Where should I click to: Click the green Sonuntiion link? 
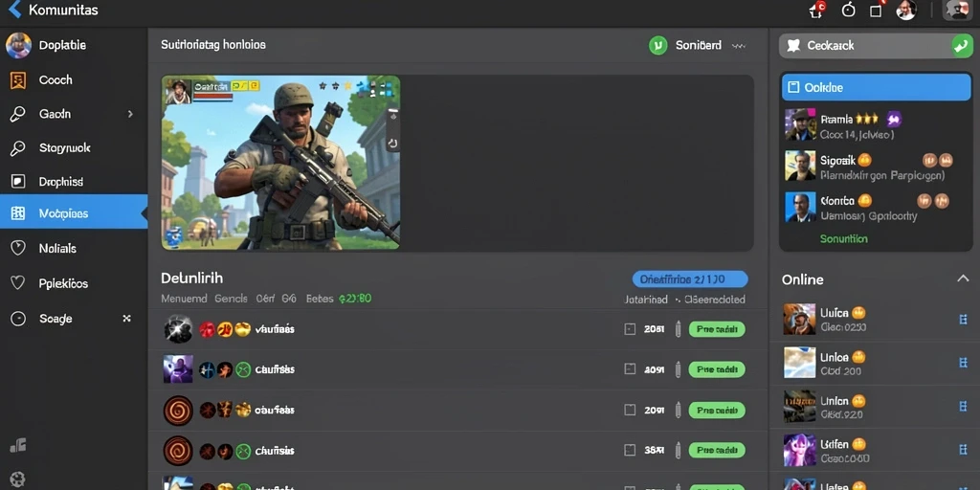[x=844, y=238]
